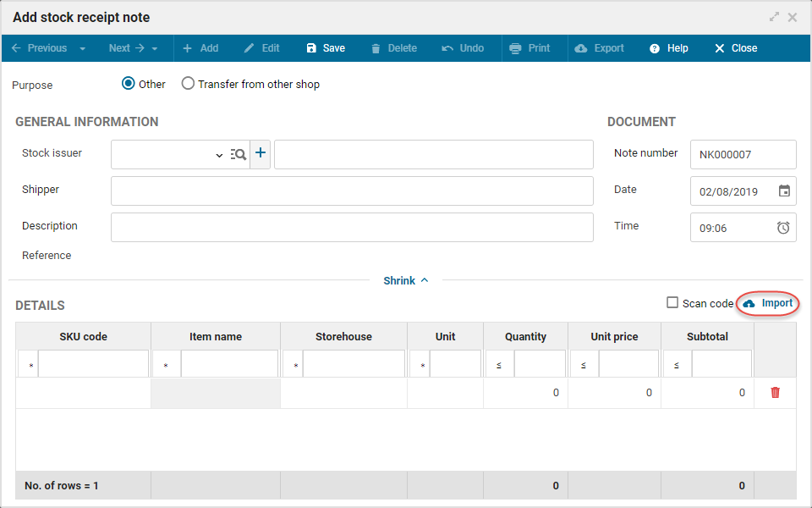Select Transfer from other shop option
The image size is (812, 508).
coord(188,84)
